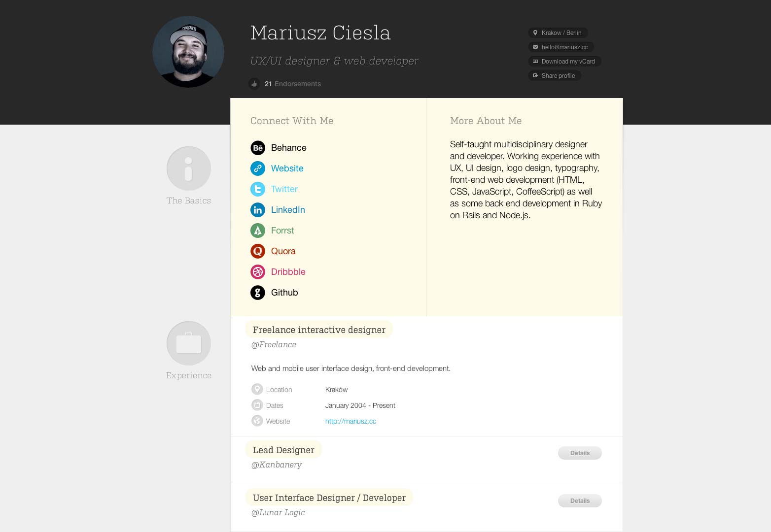The width and height of the screenshot is (771, 532).
Task: Click the Github icon
Action: [x=258, y=293]
